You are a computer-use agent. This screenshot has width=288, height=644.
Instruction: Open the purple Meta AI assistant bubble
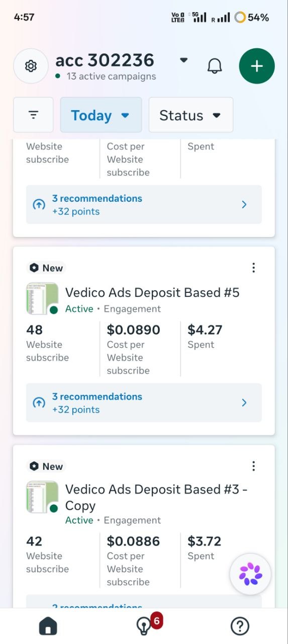point(250,574)
